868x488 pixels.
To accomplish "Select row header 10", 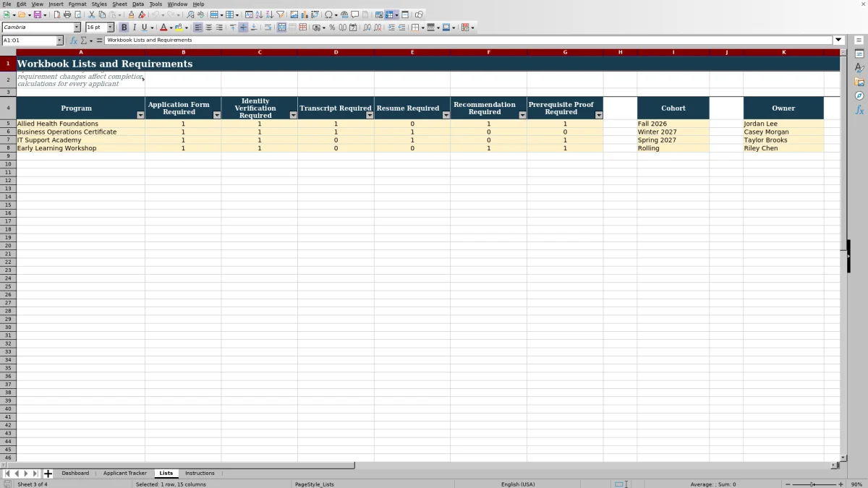I will (8, 164).
